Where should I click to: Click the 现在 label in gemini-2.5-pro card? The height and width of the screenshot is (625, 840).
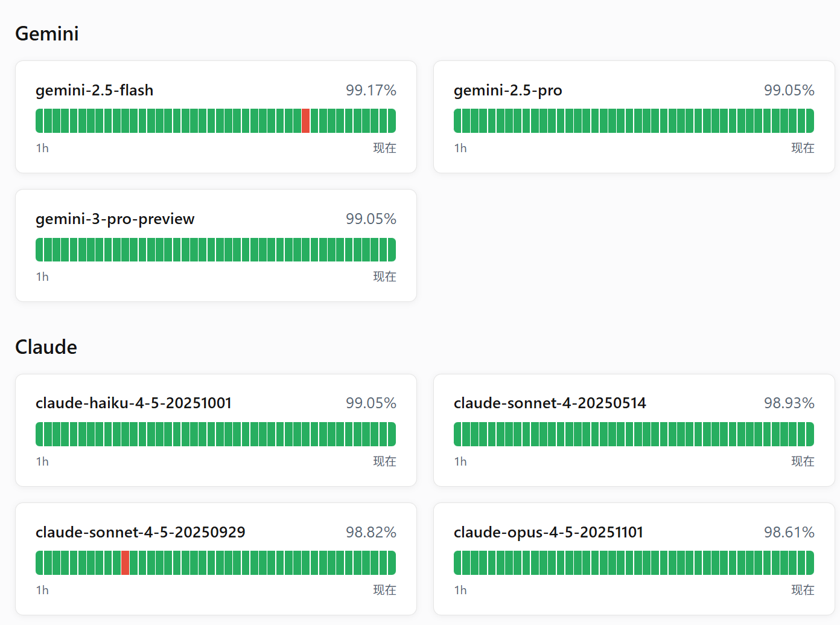[x=803, y=149]
